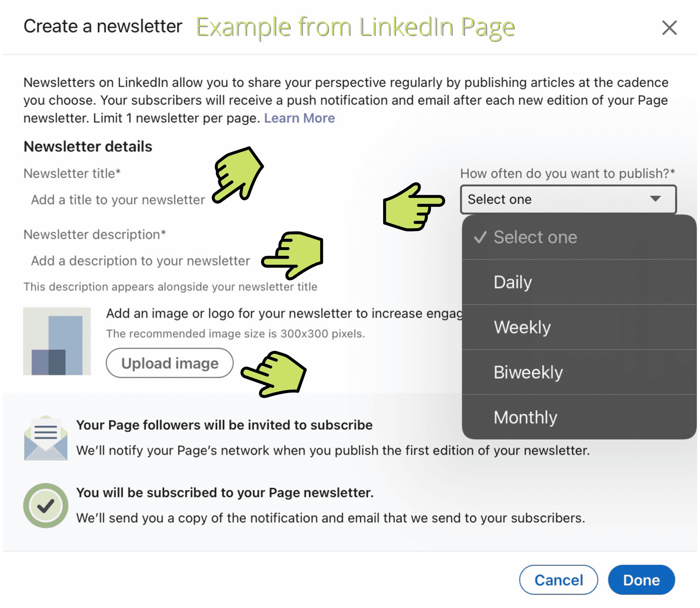Open the publish frequency combo box
The image size is (700, 608).
(568, 199)
